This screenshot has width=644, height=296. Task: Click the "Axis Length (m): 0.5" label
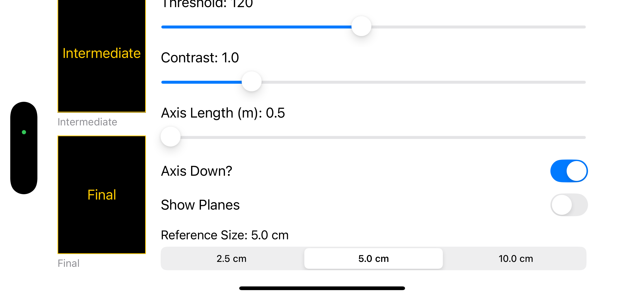(223, 113)
